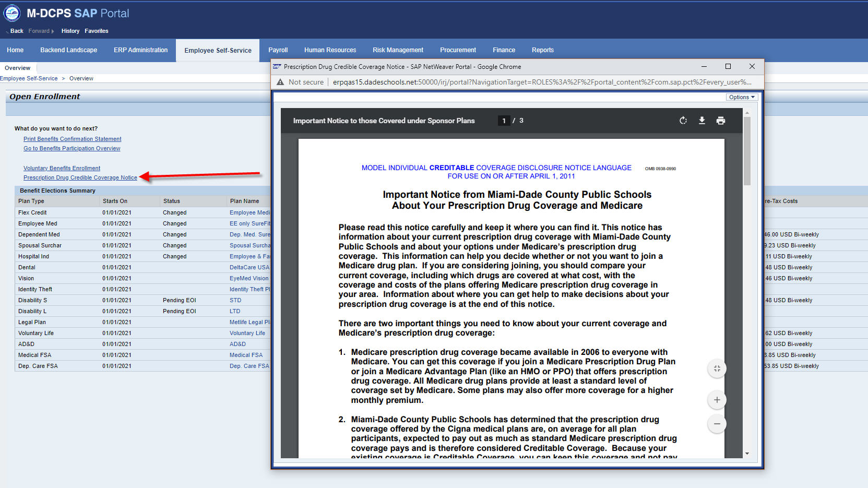Zoom out of the PDF

pyautogui.click(x=717, y=424)
